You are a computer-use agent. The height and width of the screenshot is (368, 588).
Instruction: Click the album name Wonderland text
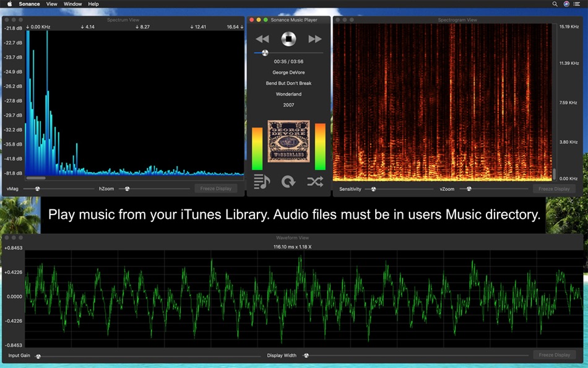(288, 94)
